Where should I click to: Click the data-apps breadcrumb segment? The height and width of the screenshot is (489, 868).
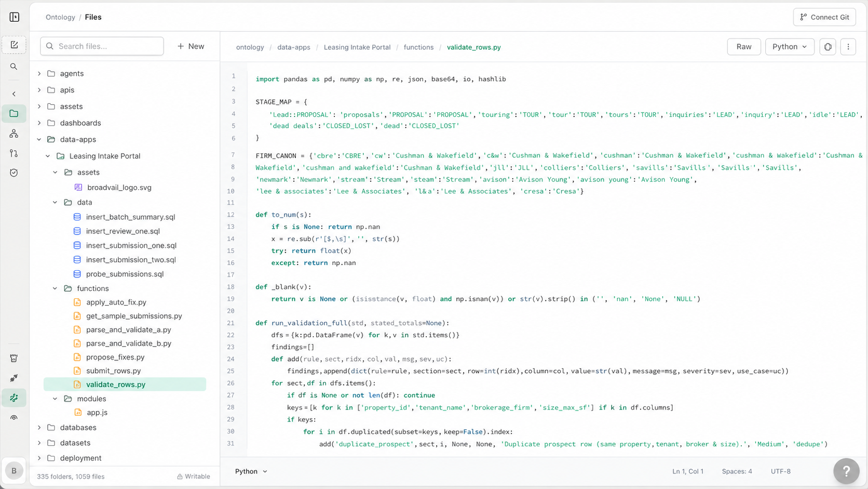(294, 47)
